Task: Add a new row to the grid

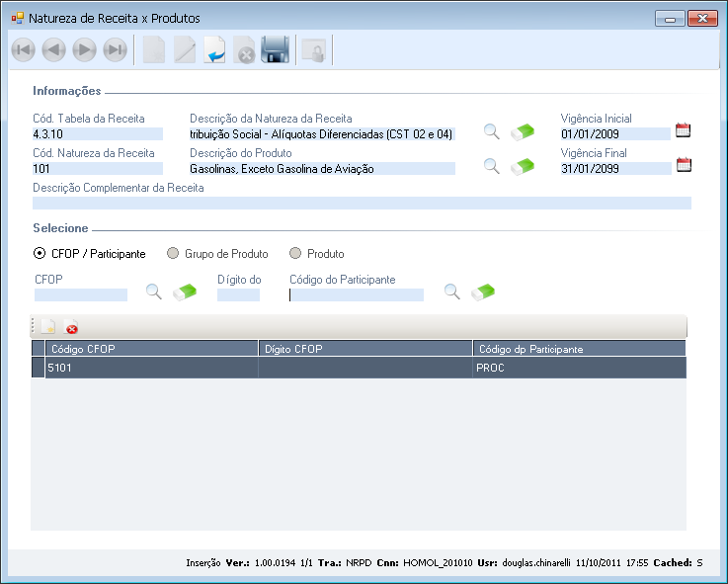Action: point(46,327)
